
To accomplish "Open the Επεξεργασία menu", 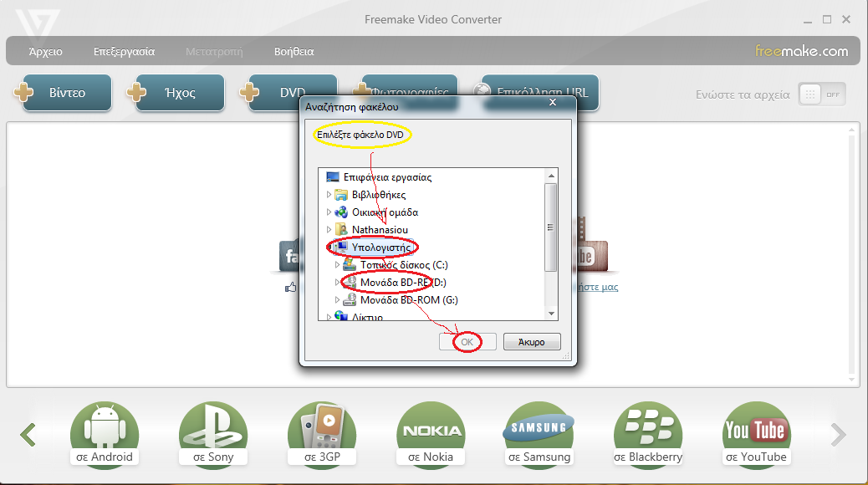I will pos(124,52).
